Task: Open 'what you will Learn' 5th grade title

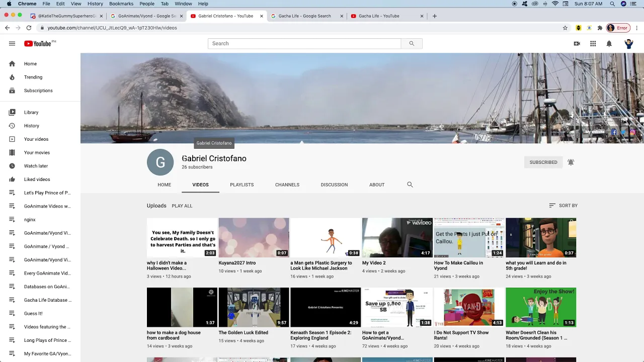Action: pyautogui.click(x=536, y=265)
